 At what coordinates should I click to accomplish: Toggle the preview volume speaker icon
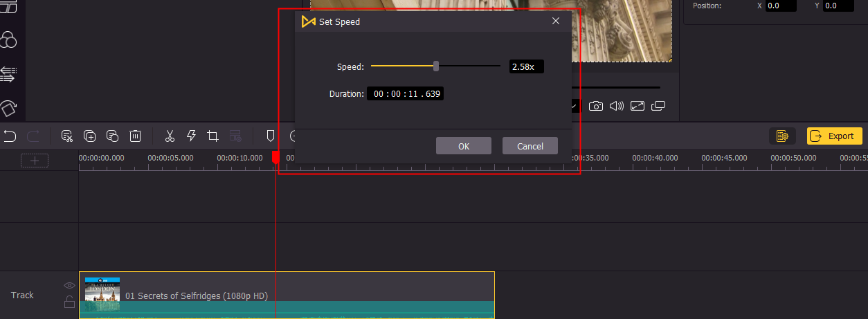point(617,107)
